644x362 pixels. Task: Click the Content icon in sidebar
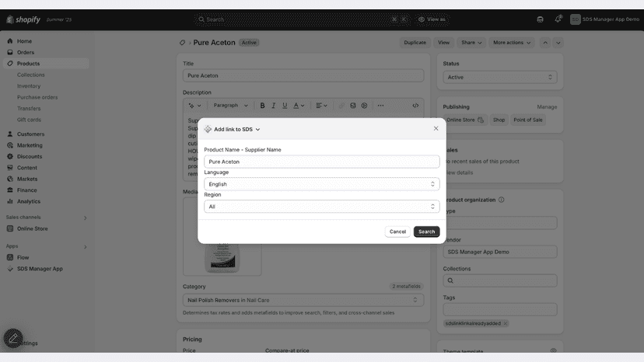(10, 168)
